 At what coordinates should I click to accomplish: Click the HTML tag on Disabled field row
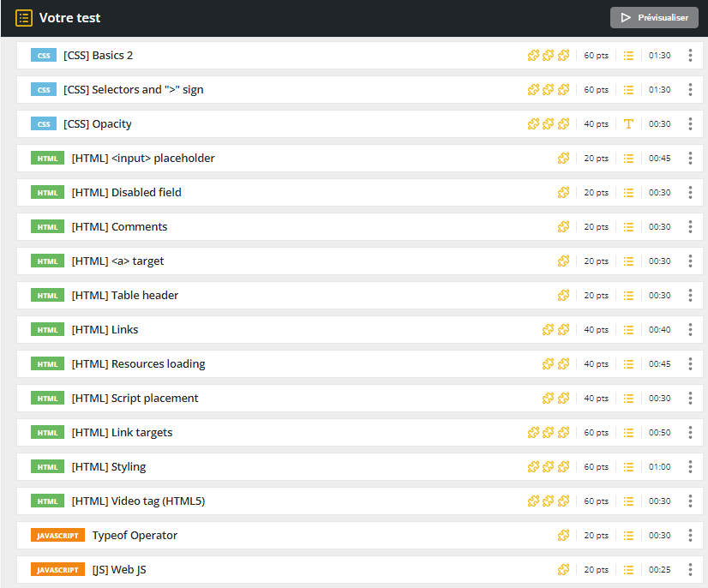[48, 193]
